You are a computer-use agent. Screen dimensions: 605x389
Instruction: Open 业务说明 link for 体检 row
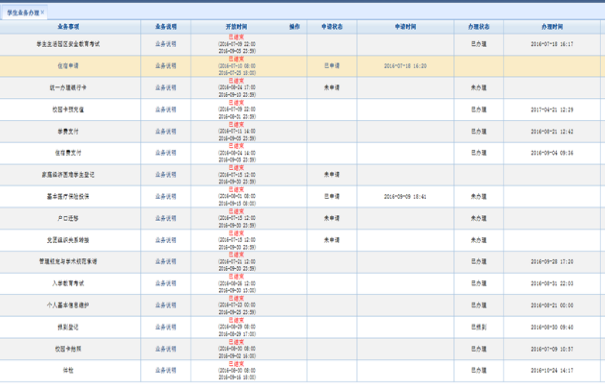point(166,370)
